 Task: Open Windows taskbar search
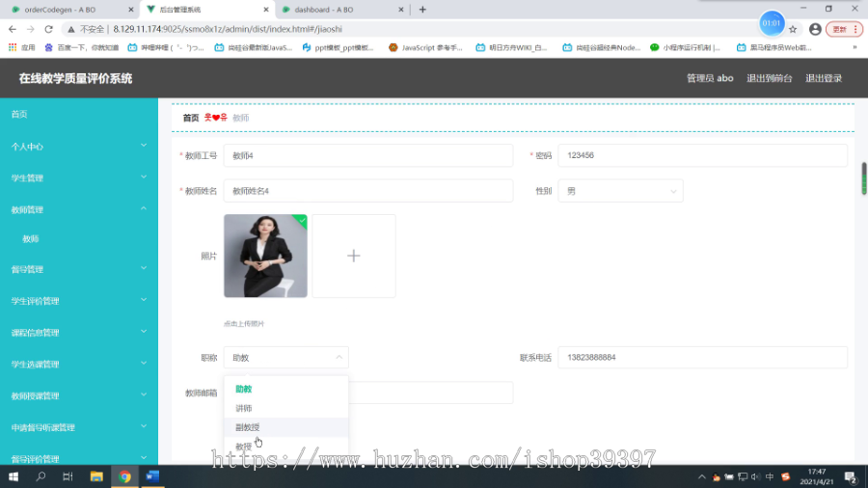click(41, 476)
